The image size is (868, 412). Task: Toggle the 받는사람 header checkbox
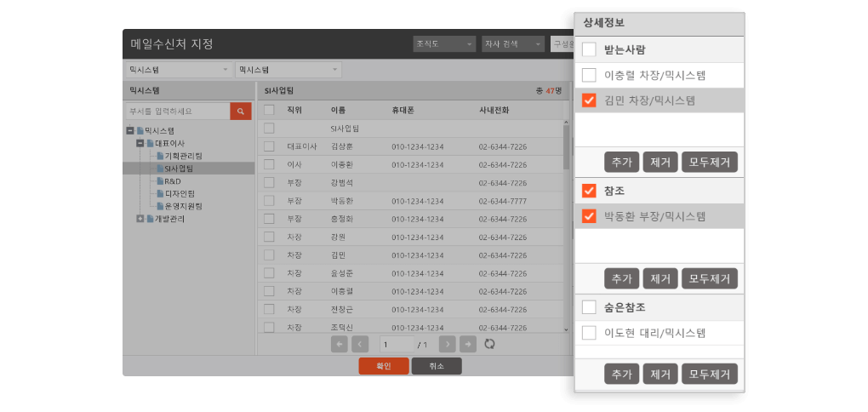589,50
